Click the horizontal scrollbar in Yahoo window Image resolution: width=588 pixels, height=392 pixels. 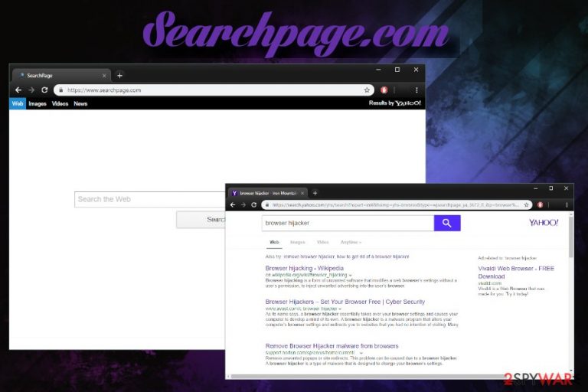tap(369, 376)
